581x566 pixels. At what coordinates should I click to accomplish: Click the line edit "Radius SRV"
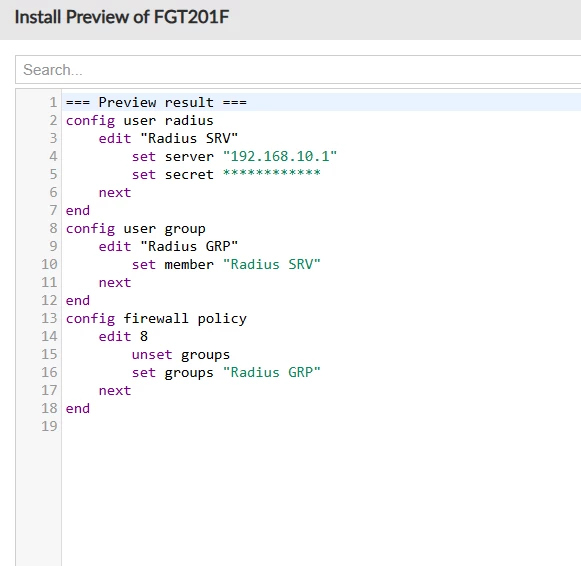coord(168,138)
